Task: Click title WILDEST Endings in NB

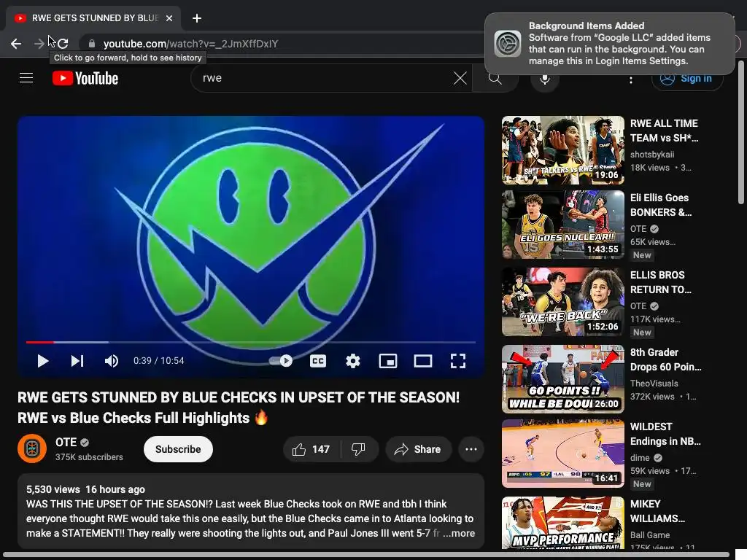Action: (x=665, y=434)
